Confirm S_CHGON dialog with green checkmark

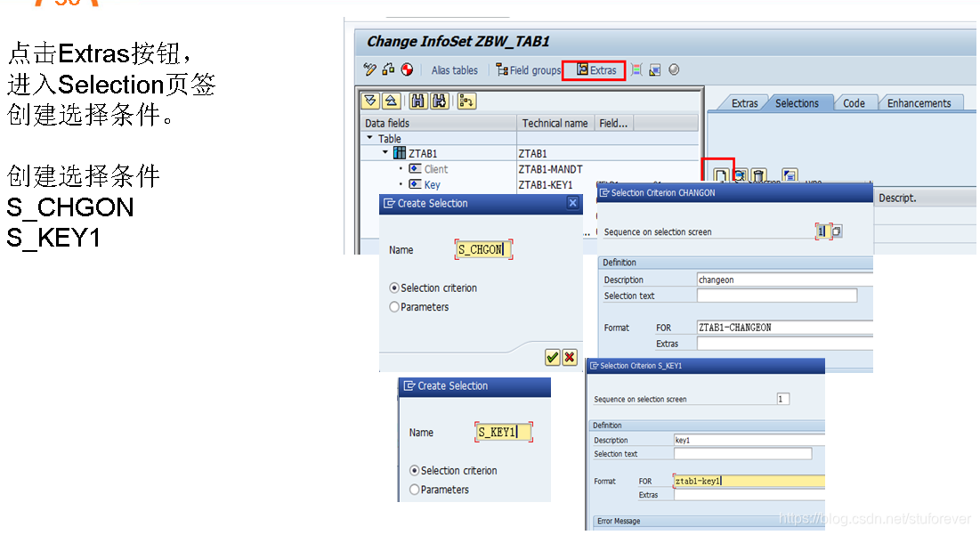coord(553,357)
